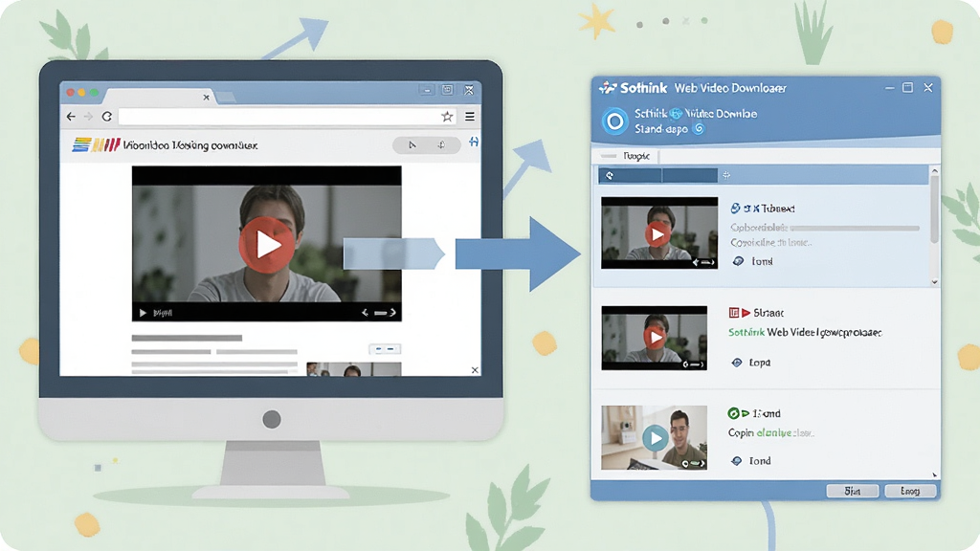Click the small blue-dashed button below the video

[385, 349]
